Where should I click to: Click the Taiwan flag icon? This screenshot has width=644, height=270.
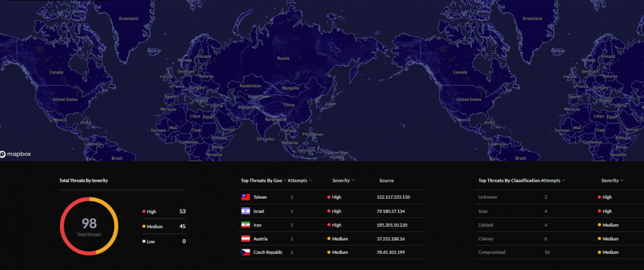pyautogui.click(x=245, y=197)
